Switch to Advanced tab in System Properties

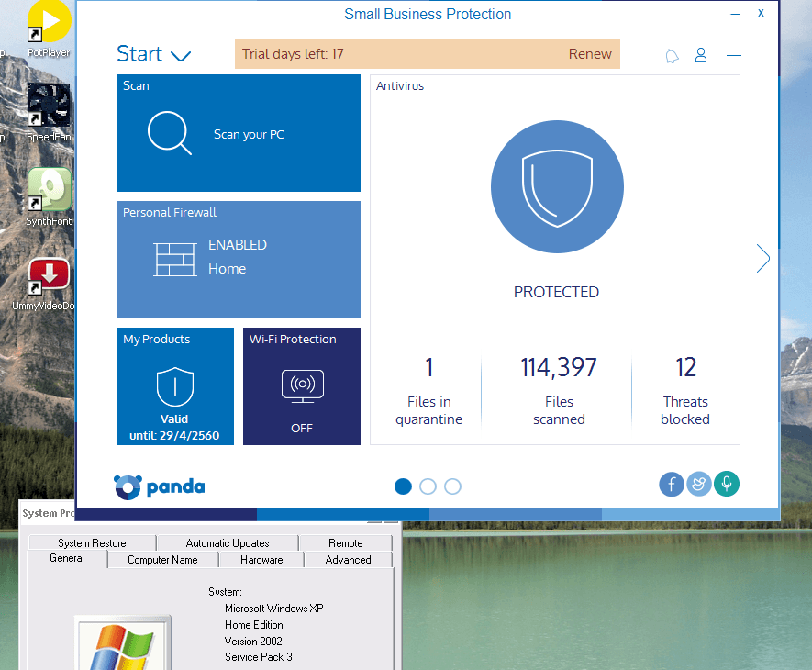tap(348, 560)
